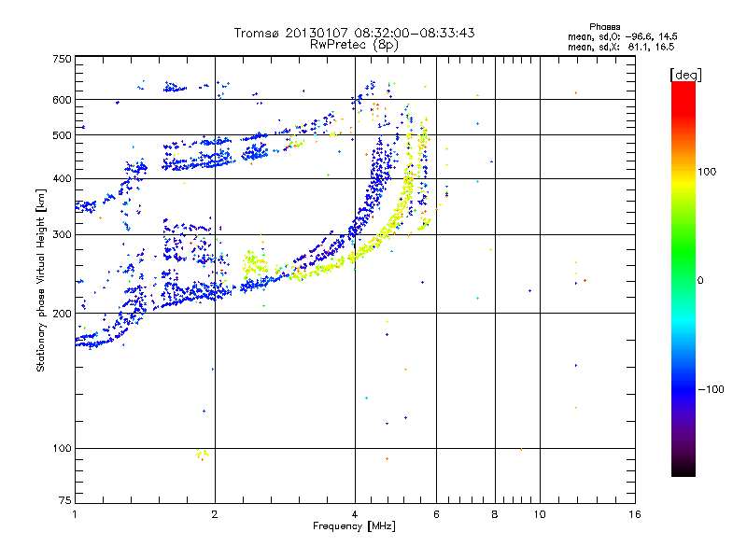
Task: Click the 'mean, sd,O: -96.6, 14.5' text
Action: pyautogui.click(x=623, y=36)
